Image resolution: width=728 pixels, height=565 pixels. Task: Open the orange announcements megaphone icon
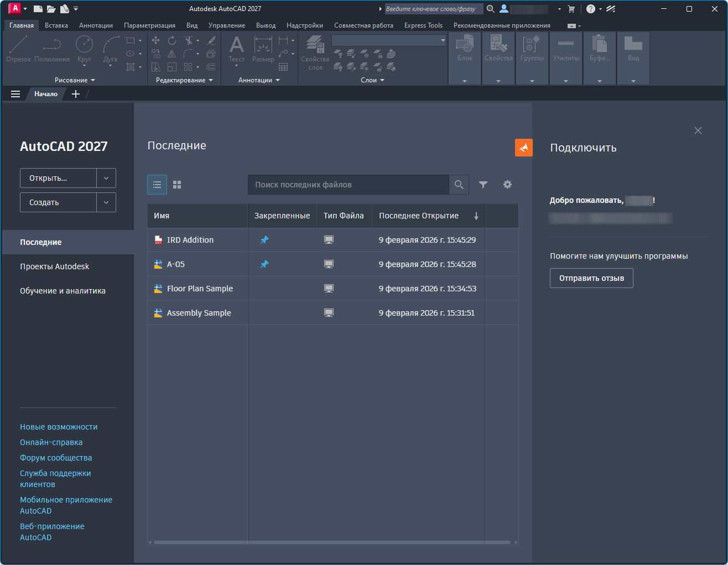coord(524,148)
